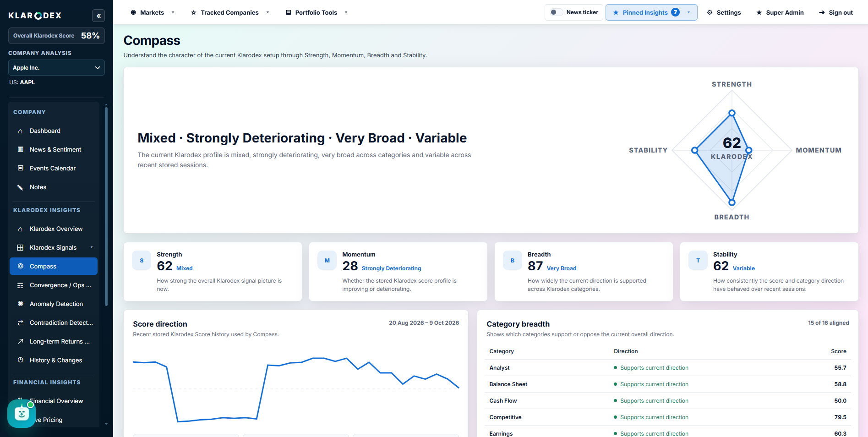Click the Long-term Returns arrow icon

tap(20, 342)
